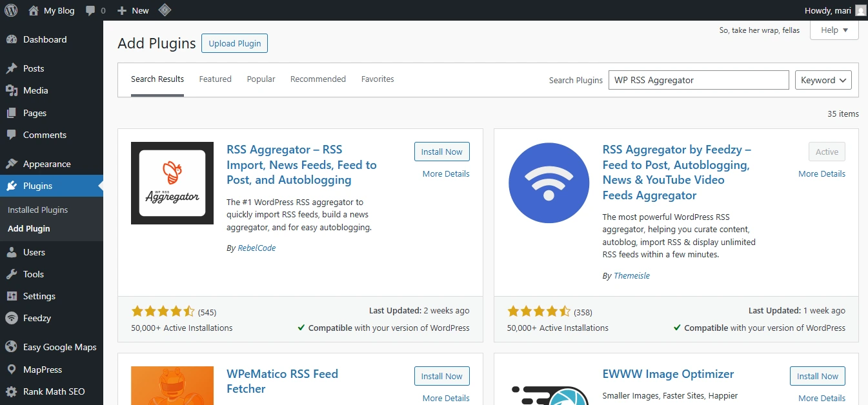Open the Tools menu
This screenshot has height=405, width=868.
52,274
